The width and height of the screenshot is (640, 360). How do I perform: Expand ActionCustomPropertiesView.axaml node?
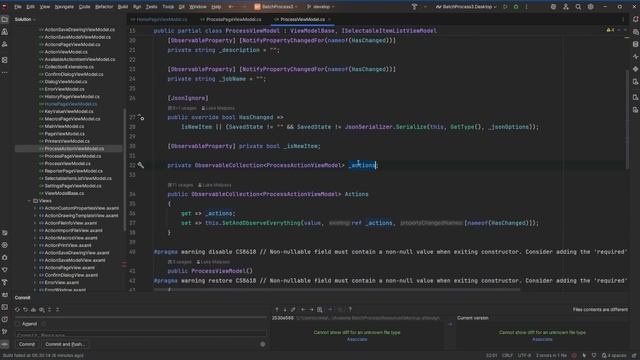click(x=35, y=208)
